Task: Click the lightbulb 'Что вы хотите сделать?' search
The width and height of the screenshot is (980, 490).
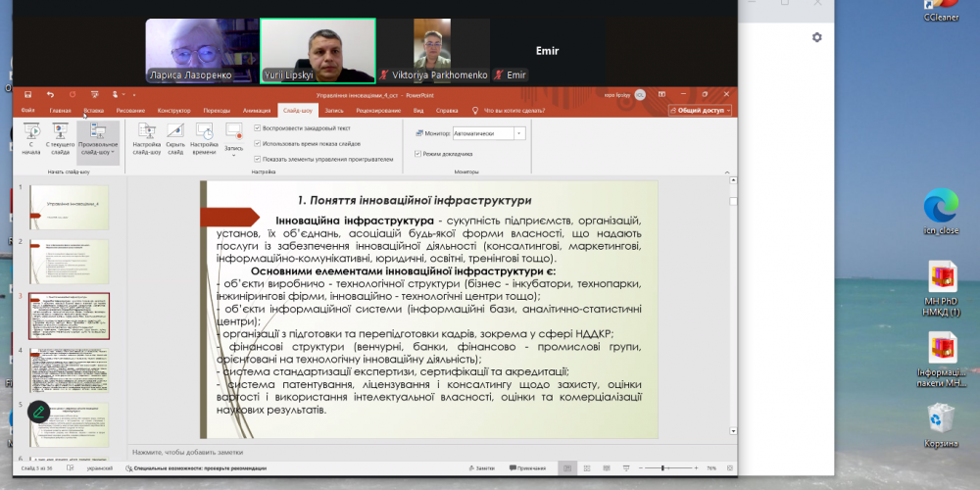Action: (x=508, y=111)
